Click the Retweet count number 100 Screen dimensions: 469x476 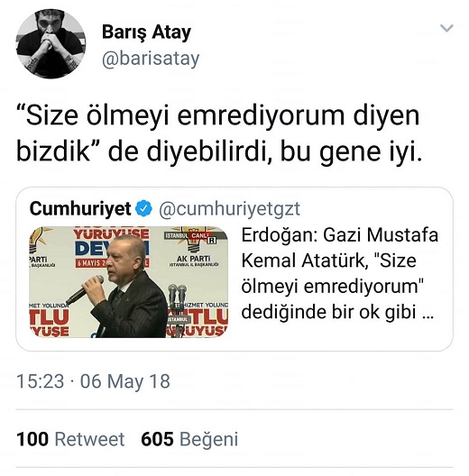click(32, 439)
